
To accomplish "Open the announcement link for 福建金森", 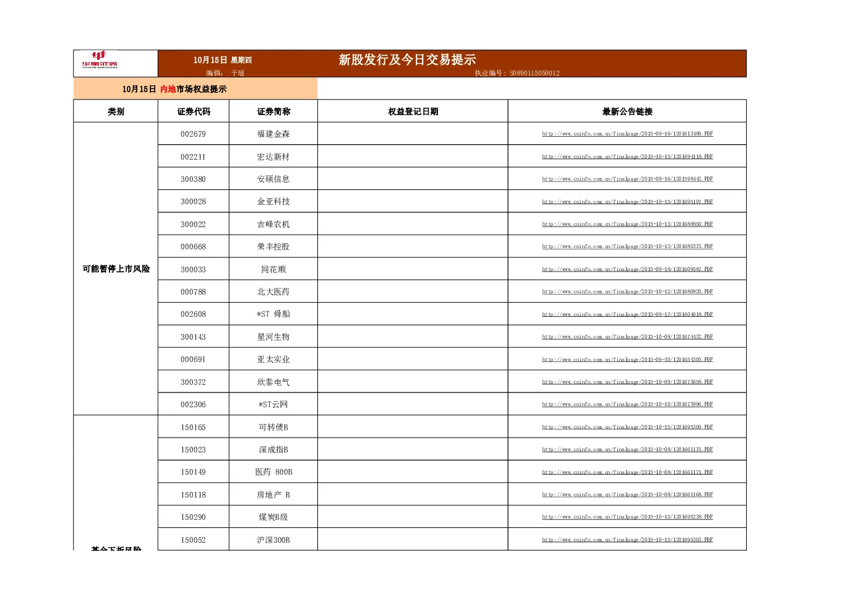I will tap(627, 134).
